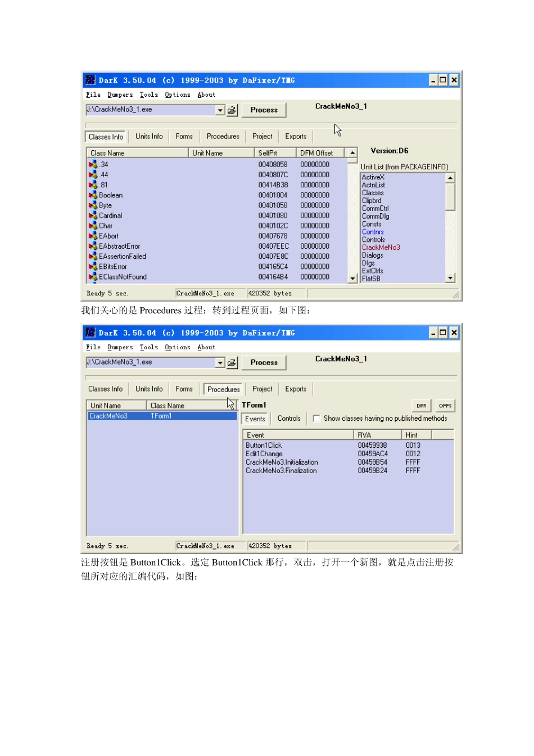
Task: Click open-file icon in Classes Info window
Action: [232, 110]
